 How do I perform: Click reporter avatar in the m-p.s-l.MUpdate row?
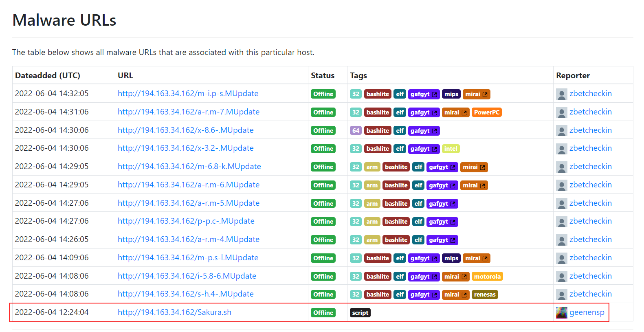pyautogui.click(x=562, y=258)
